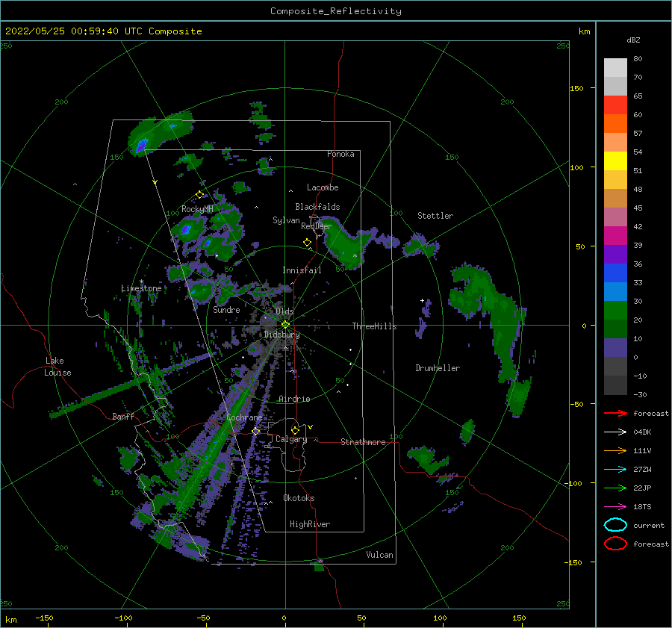Click the asterisk marker above Limestone label
Screen dimensions: 672x628
click(x=141, y=282)
